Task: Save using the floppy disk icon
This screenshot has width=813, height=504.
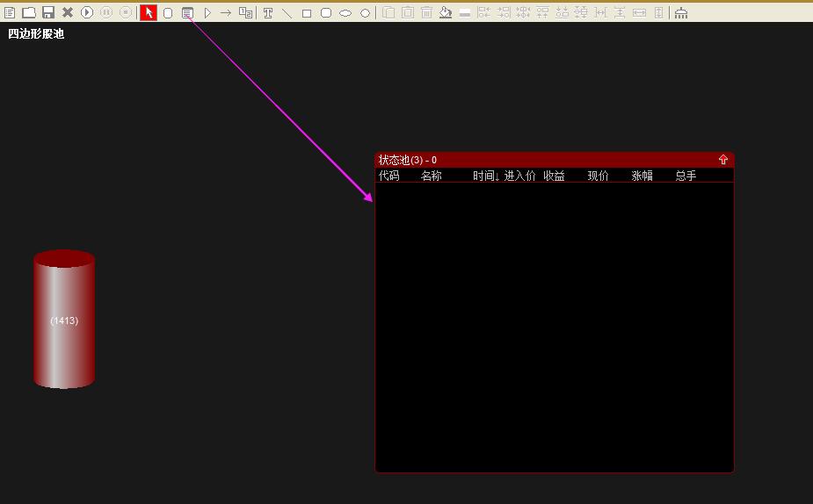Action: [48, 12]
